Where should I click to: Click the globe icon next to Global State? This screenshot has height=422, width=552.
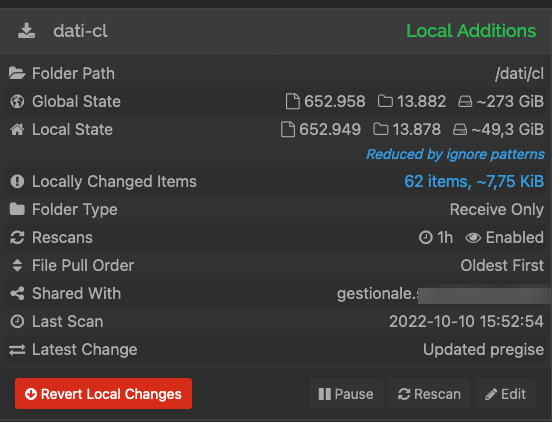(x=17, y=101)
